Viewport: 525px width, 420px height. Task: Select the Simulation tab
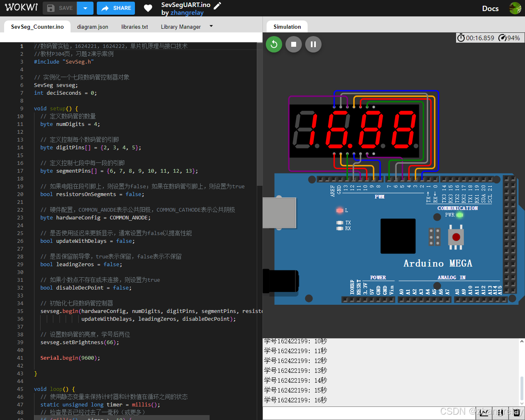[x=287, y=27]
